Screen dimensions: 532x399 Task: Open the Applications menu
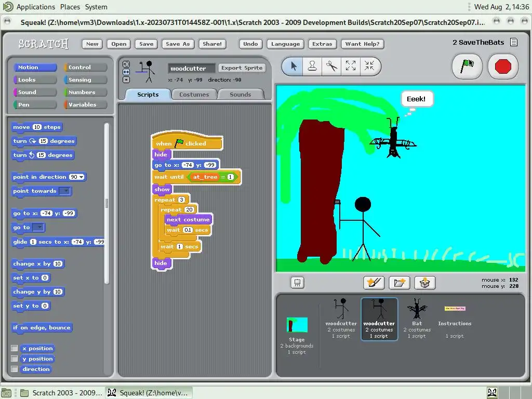click(x=35, y=7)
